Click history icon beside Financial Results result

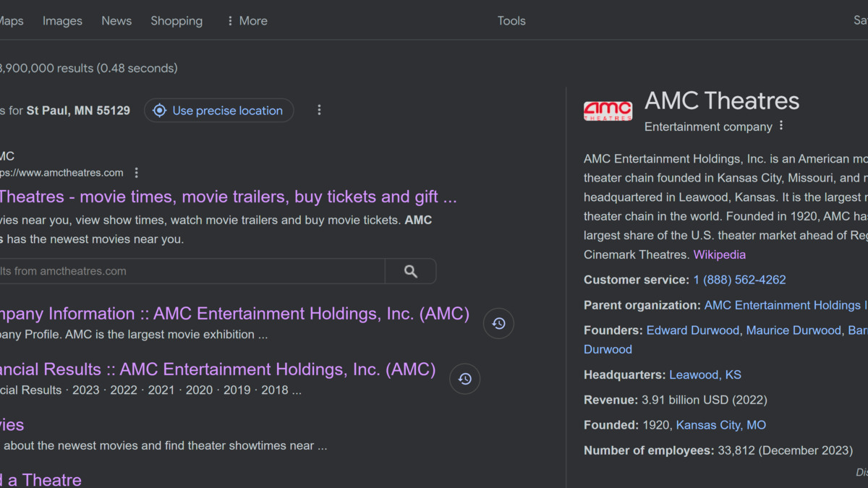[x=464, y=379]
